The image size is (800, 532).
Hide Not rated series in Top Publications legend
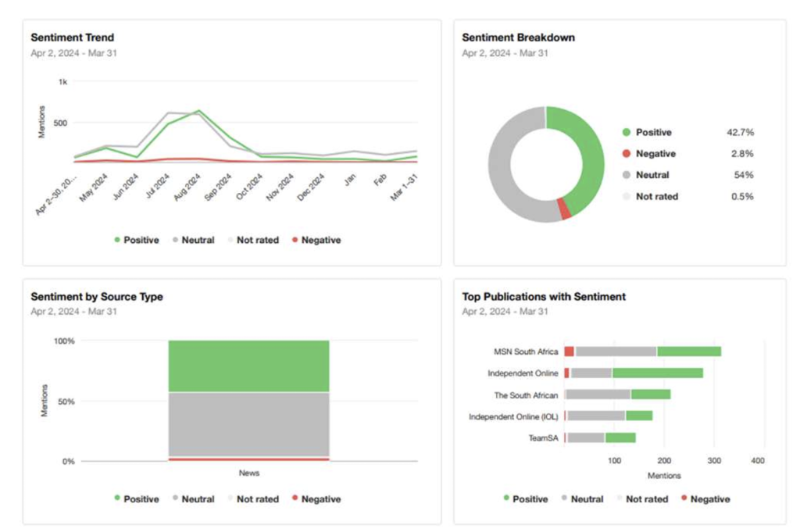click(641, 499)
